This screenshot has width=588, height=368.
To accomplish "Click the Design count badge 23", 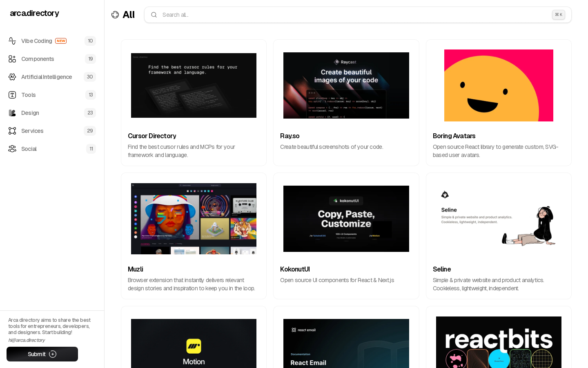I will [90, 113].
